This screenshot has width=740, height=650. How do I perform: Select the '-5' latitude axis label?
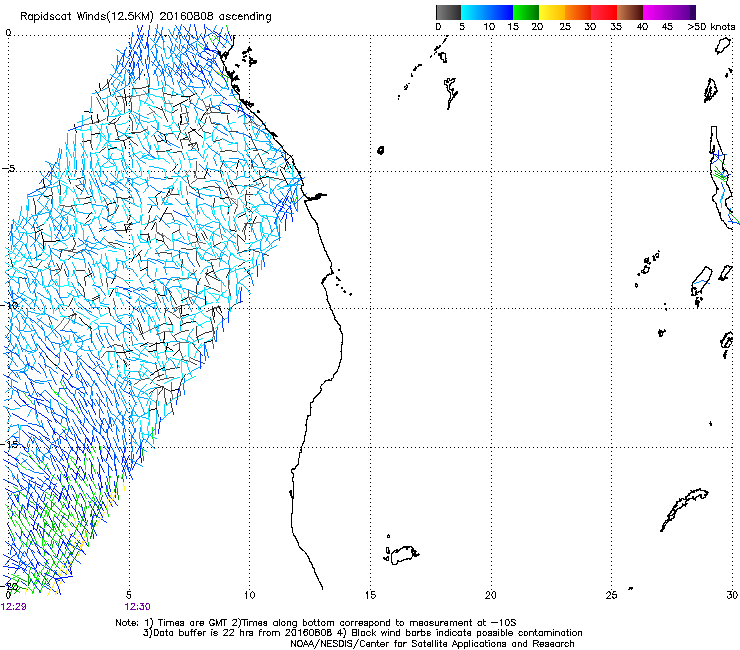coord(8,169)
